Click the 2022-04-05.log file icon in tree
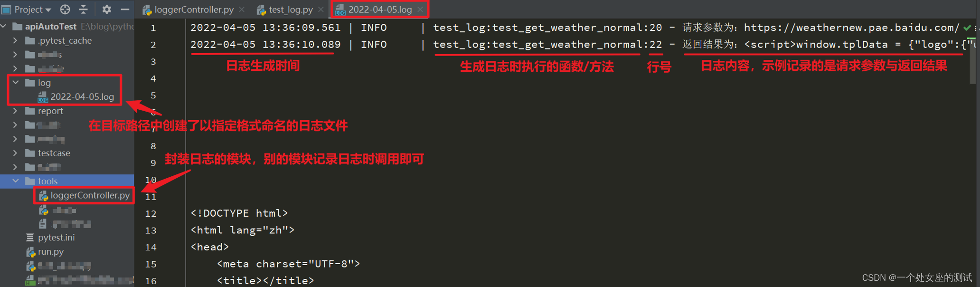 [x=43, y=97]
